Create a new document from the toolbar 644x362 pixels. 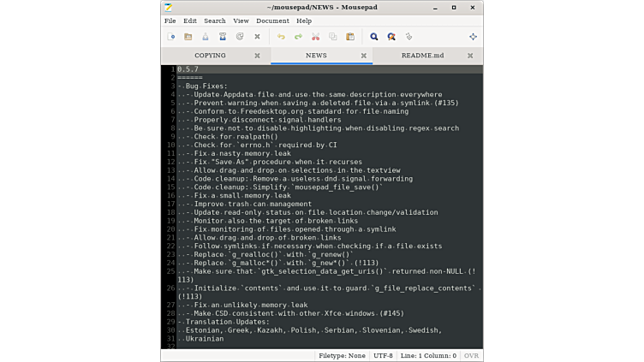pos(171,37)
